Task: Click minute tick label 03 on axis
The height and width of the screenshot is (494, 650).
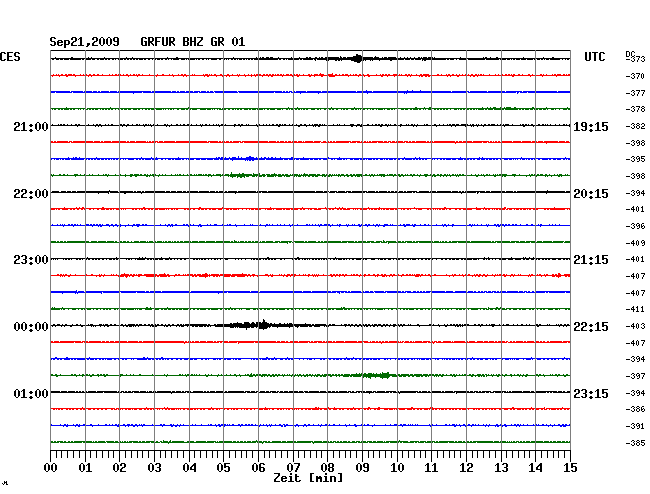Action: (154, 468)
